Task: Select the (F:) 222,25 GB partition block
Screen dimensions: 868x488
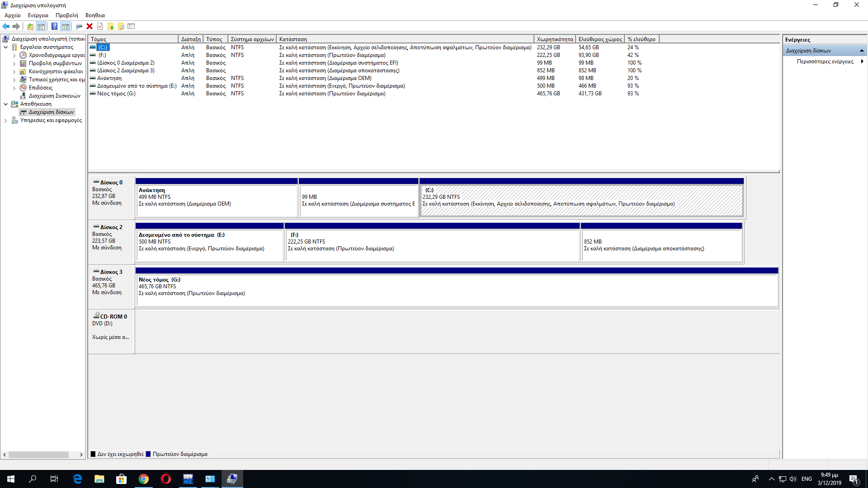Action: [x=432, y=242]
